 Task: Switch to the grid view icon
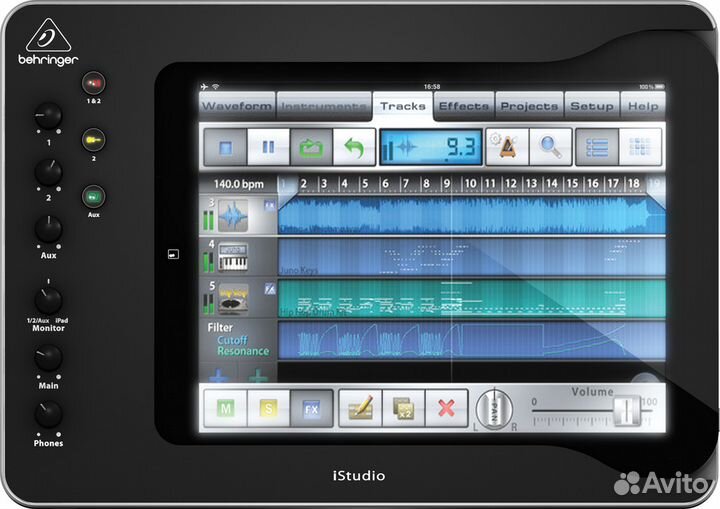coord(640,147)
